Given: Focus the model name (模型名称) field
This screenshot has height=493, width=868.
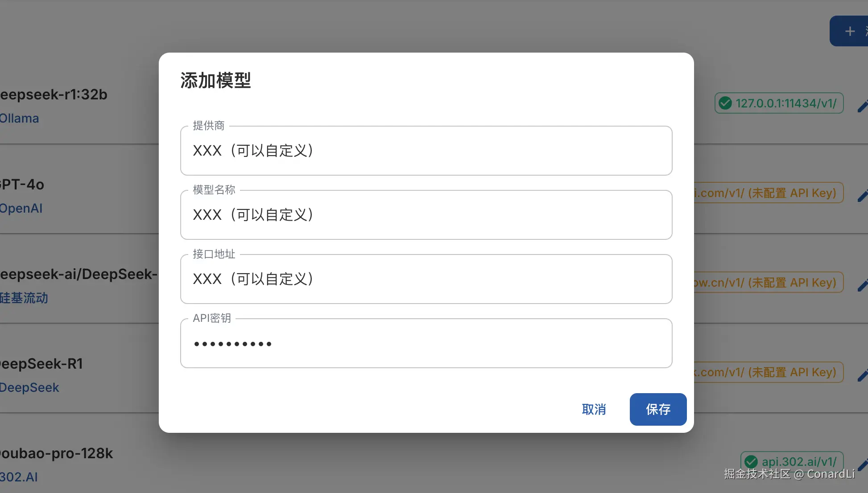Looking at the screenshot, I should click(x=426, y=215).
